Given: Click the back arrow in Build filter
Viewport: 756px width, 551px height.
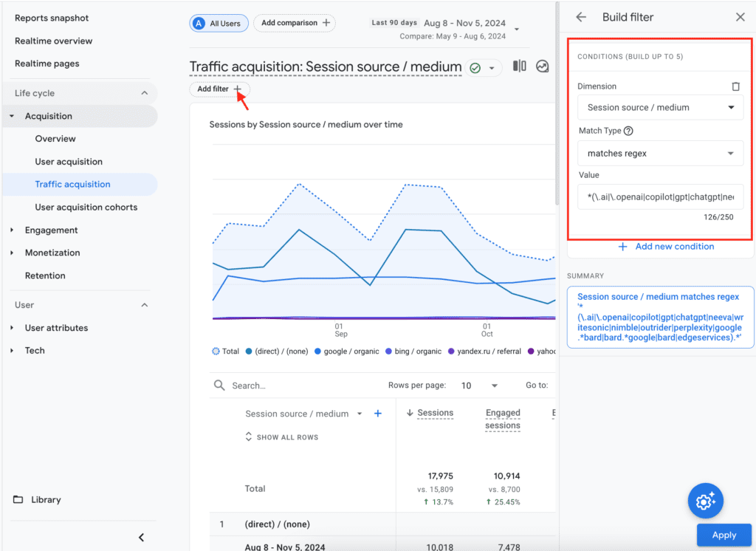Looking at the screenshot, I should tap(581, 18).
